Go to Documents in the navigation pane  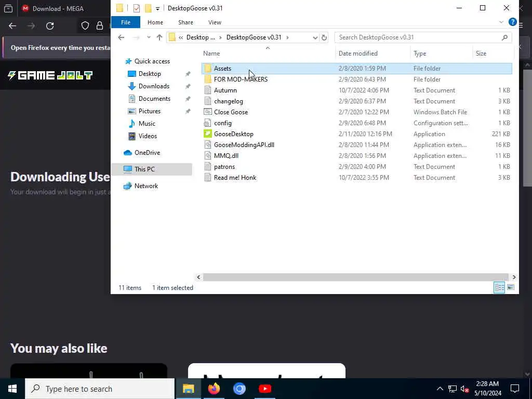(154, 99)
